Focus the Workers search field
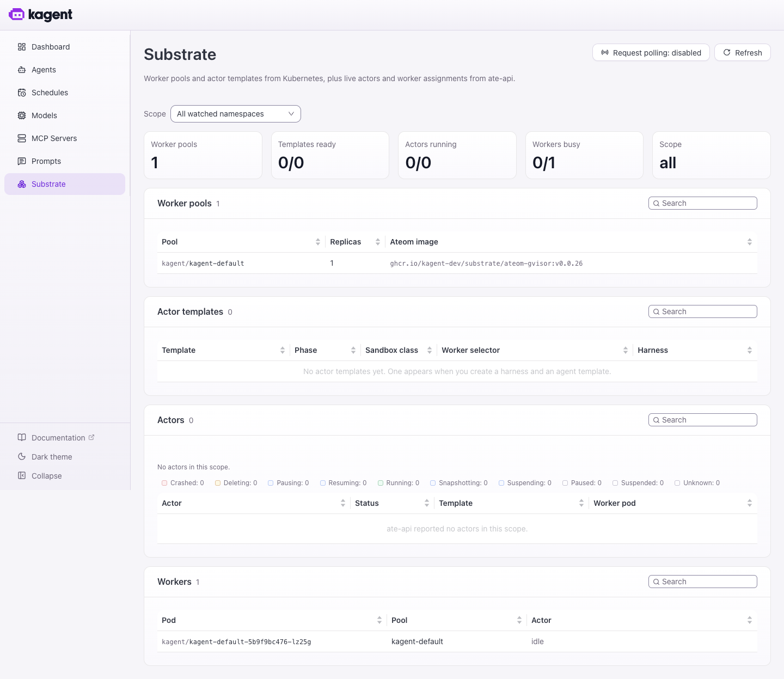This screenshot has height=679, width=784. (703, 582)
